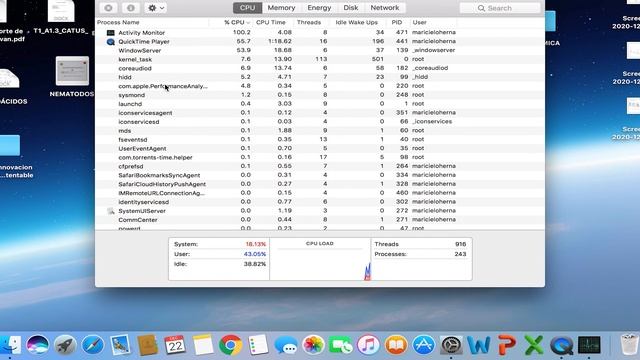Open System Preferences from the Dock
The width and height of the screenshot is (640, 360).
pos(451,345)
